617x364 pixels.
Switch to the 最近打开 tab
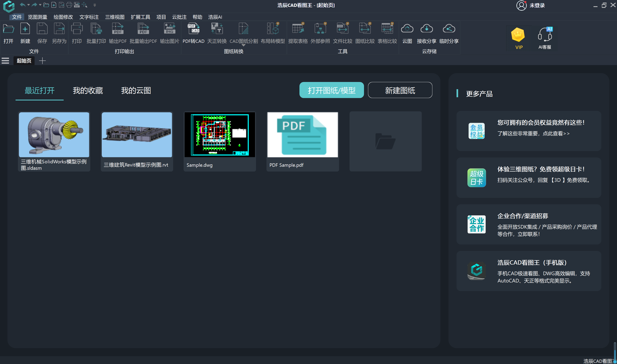coord(40,91)
